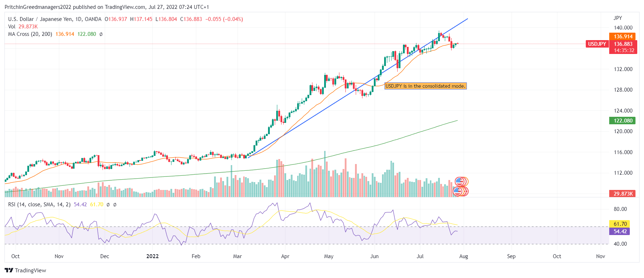Click the 40.00 RSI axis label
The width and height of the screenshot is (644, 278).
tap(620, 244)
